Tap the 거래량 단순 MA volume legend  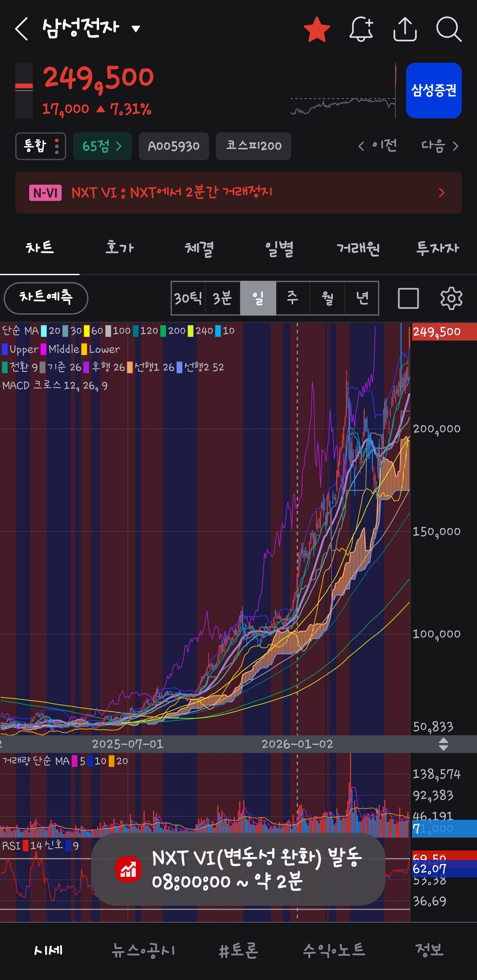coord(65,761)
